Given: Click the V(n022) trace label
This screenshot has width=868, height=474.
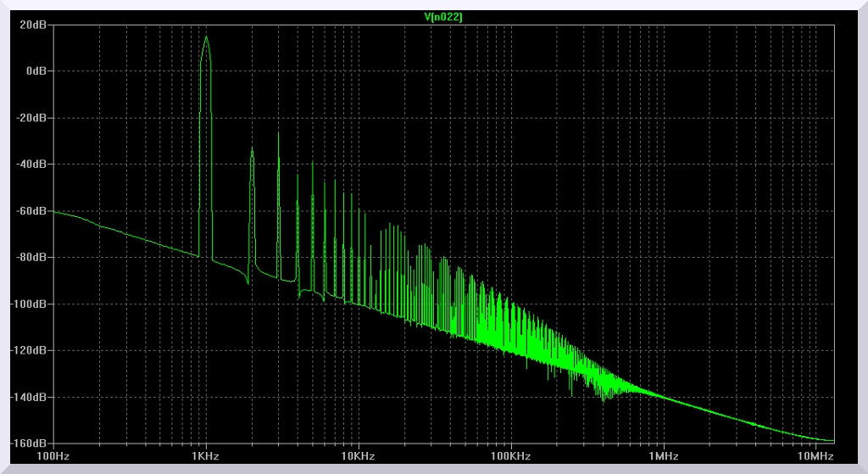Looking at the screenshot, I should click(x=442, y=16).
